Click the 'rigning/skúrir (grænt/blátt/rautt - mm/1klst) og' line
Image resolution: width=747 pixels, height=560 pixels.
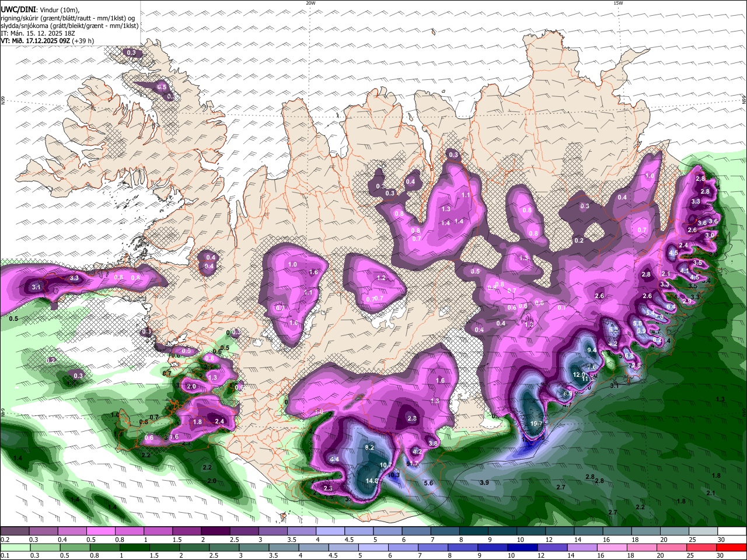coord(68,18)
